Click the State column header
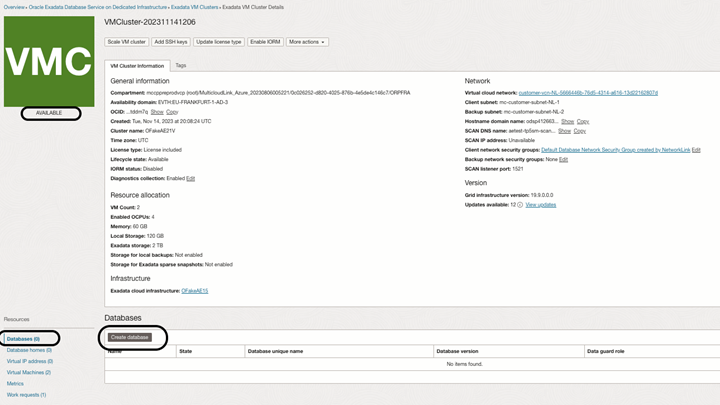Image resolution: width=720 pixels, height=405 pixels. click(x=186, y=351)
